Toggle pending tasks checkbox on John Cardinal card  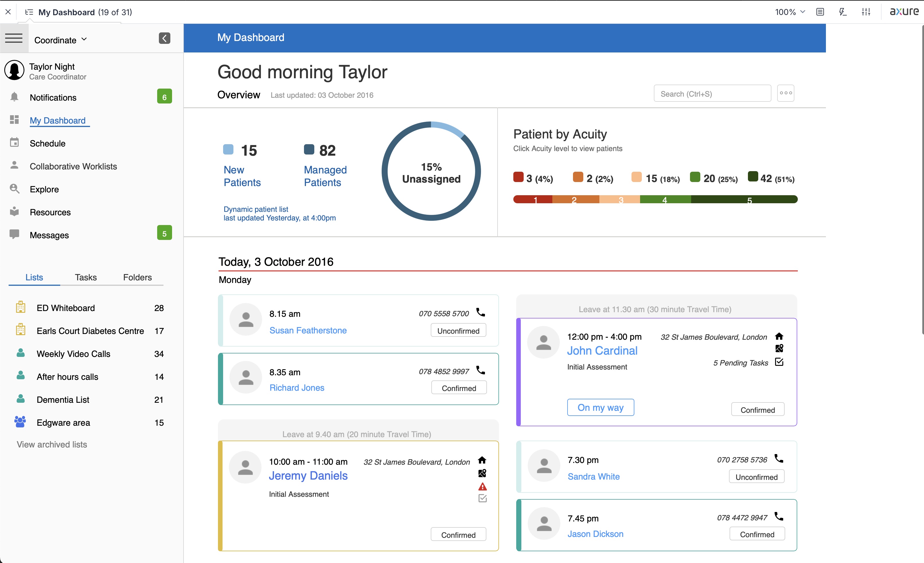pos(779,362)
